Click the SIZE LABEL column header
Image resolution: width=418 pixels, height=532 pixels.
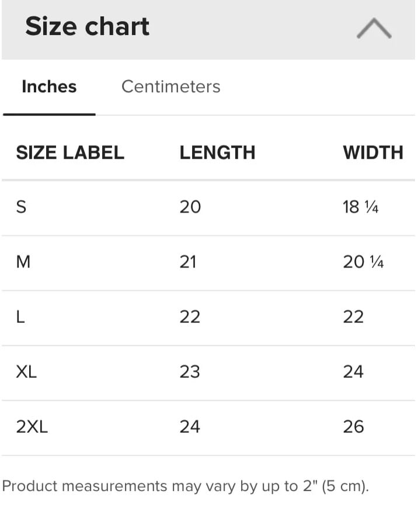[70, 153]
